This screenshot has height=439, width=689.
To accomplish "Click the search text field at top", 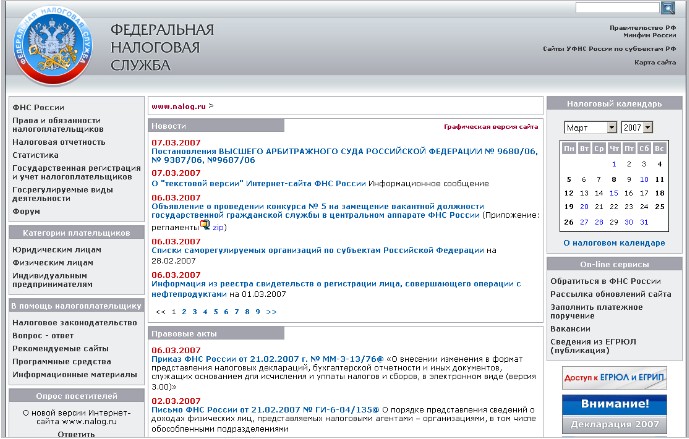I will [616, 7].
